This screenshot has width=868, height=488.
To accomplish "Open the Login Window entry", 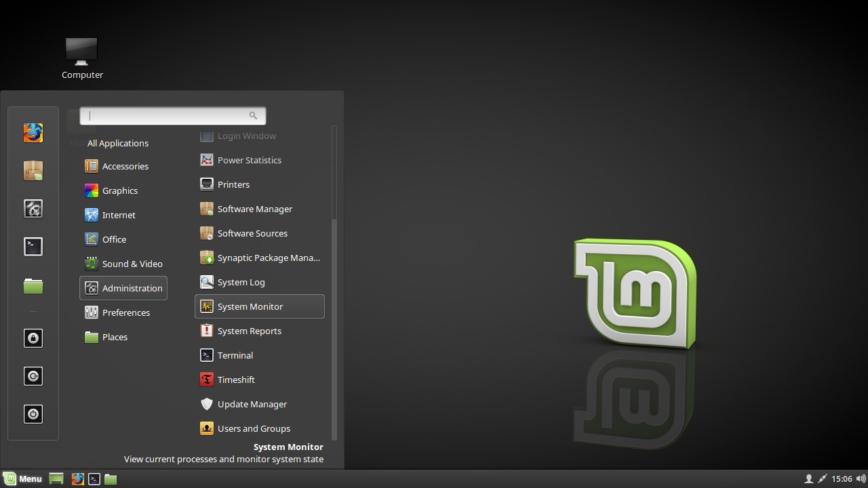I will 260,136.
